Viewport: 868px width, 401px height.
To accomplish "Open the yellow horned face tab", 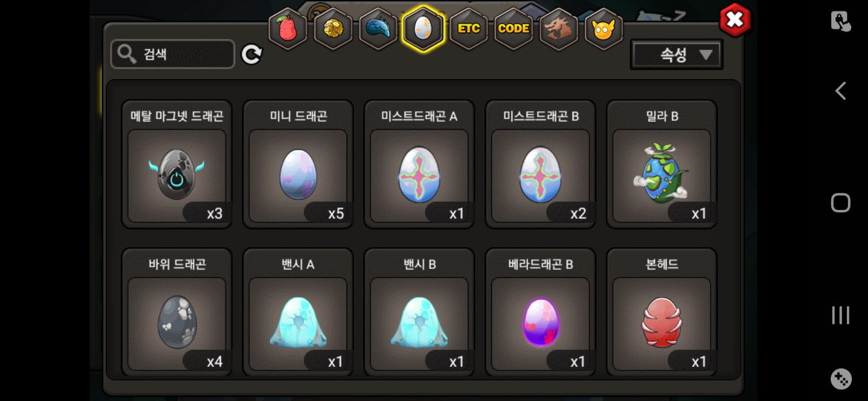I will click(x=604, y=28).
